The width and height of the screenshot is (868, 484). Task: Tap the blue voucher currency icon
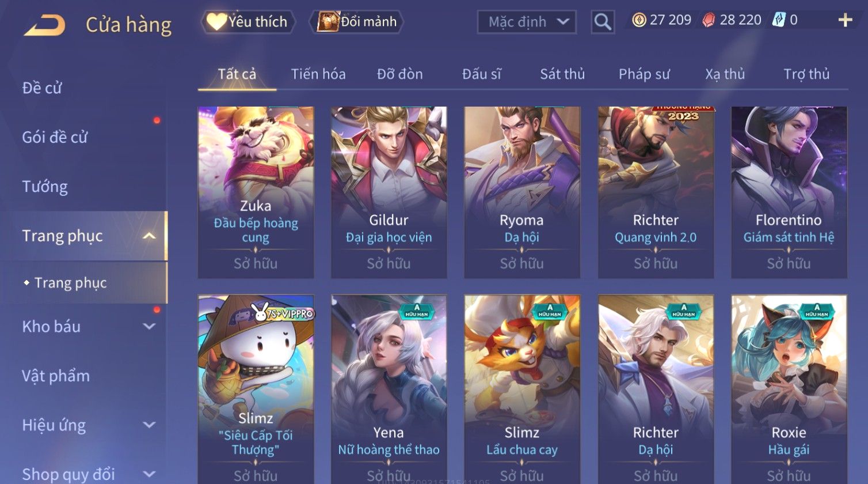click(779, 20)
